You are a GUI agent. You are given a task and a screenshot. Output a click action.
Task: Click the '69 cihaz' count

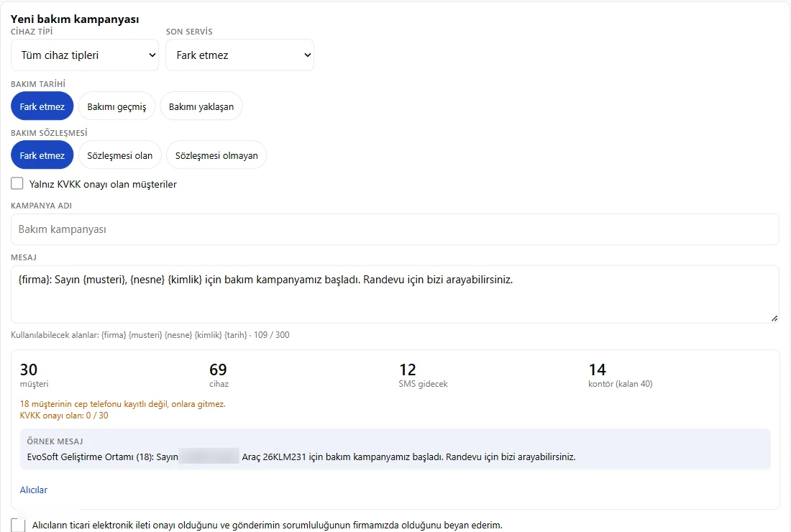219,376
